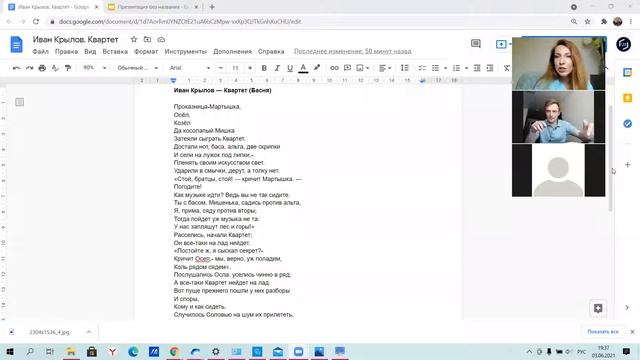
Task: Click the Undo arrow in toolbar
Action: coord(16,68)
